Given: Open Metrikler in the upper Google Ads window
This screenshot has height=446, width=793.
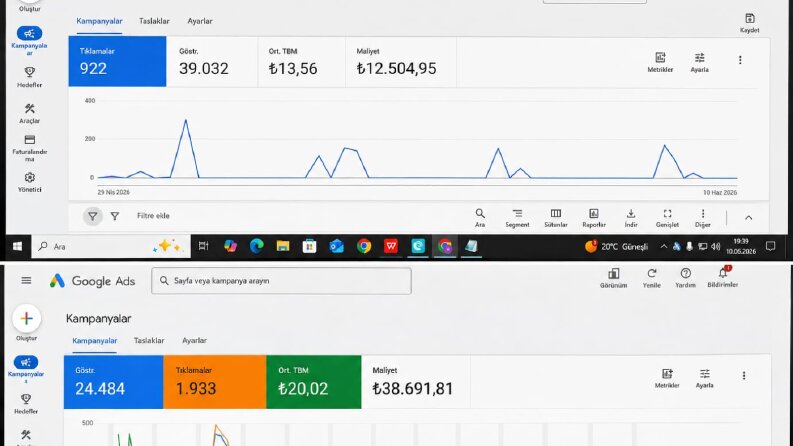Looking at the screenshot, I should [x=660, y=62].
